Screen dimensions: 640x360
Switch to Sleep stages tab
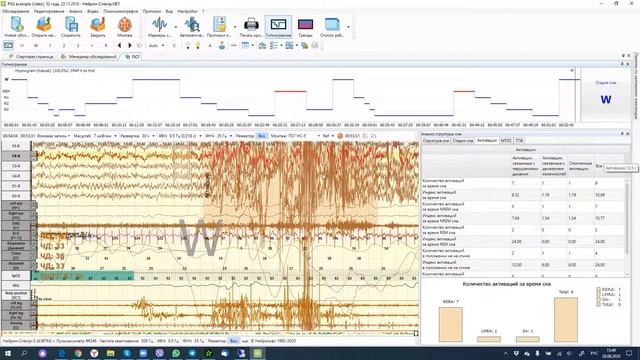point(462,140)
